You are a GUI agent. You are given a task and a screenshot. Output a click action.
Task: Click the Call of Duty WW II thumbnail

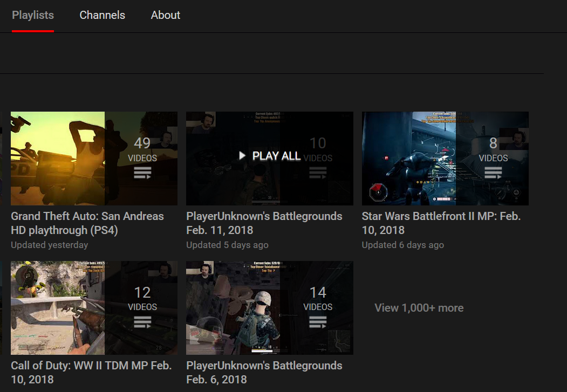[x=94, y=308]
